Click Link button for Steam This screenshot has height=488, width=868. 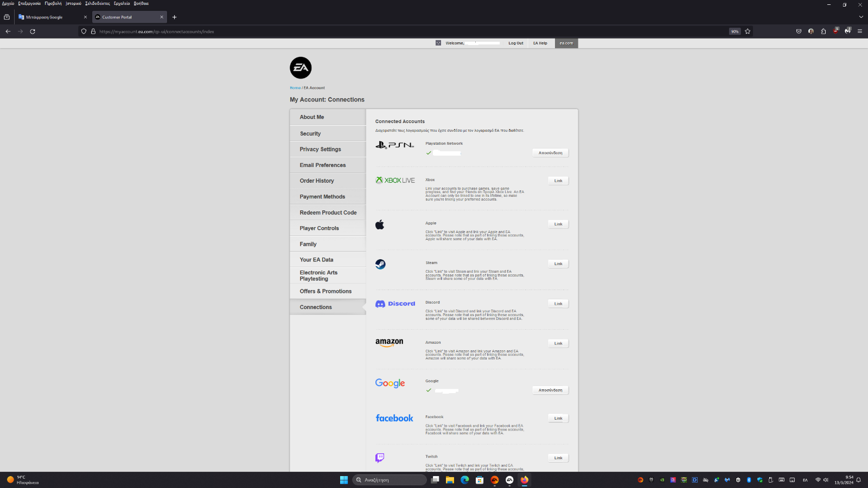pyautogui.click(x=558, y=264)
